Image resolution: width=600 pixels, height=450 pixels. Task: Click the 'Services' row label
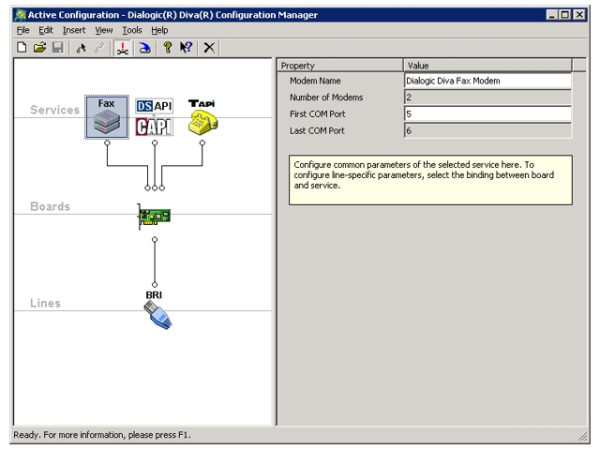(x=55, y=110)
